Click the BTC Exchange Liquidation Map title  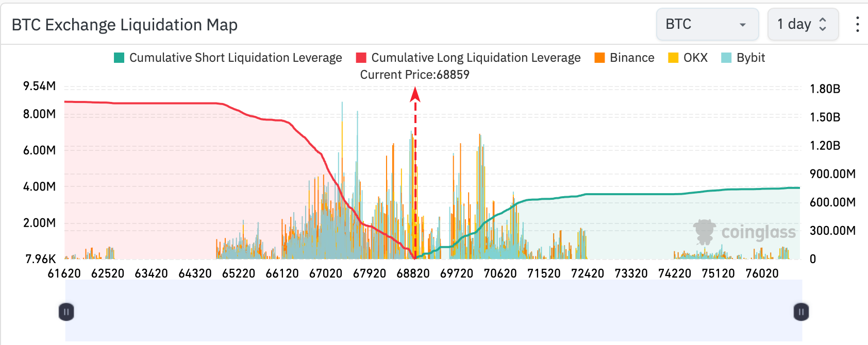coord(125,25)
